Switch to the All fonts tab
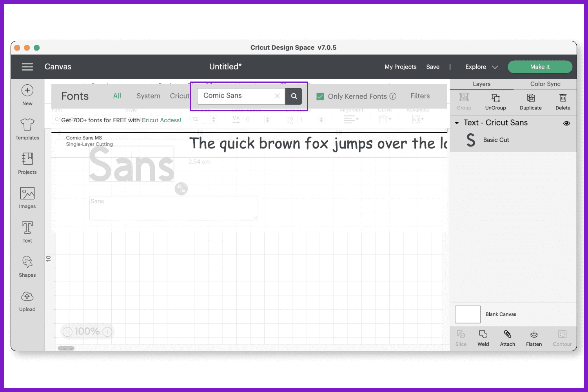Screen dimensions: 588x392 [117, 96]
